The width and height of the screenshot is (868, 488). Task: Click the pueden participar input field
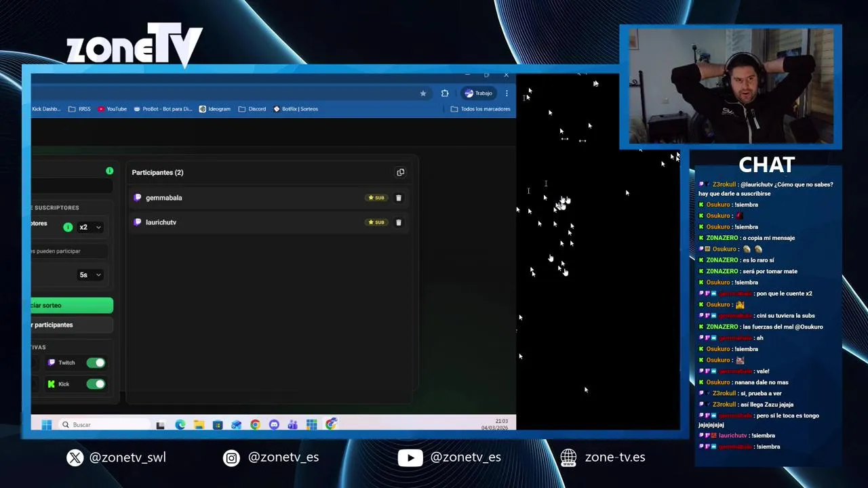(x=69, y=251)
